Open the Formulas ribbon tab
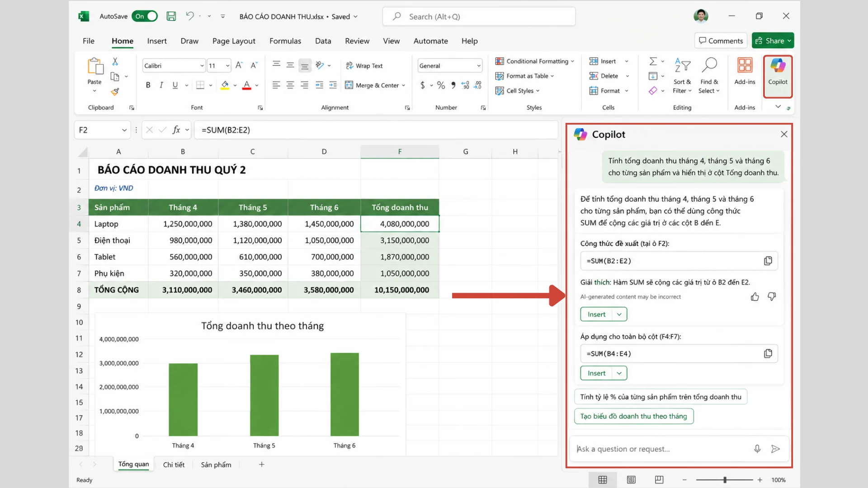The image size is (868, 488). pos(285,41)
